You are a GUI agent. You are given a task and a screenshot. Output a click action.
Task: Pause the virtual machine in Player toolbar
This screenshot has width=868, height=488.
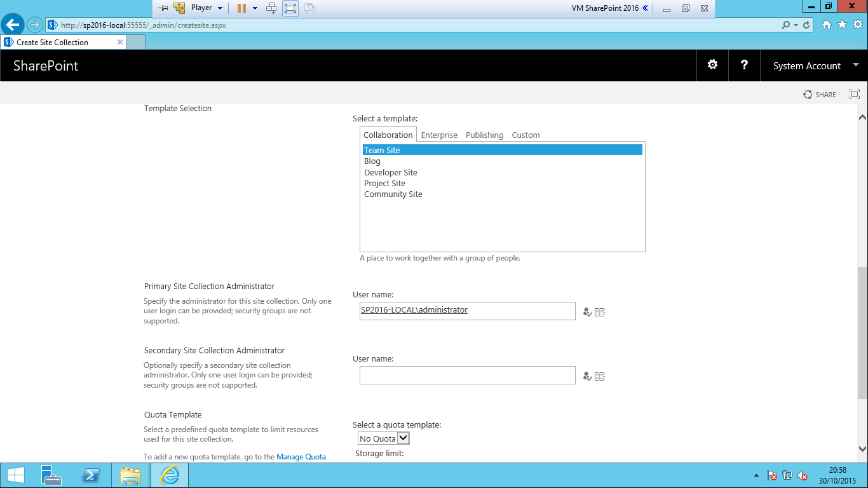tap(241, 8)
